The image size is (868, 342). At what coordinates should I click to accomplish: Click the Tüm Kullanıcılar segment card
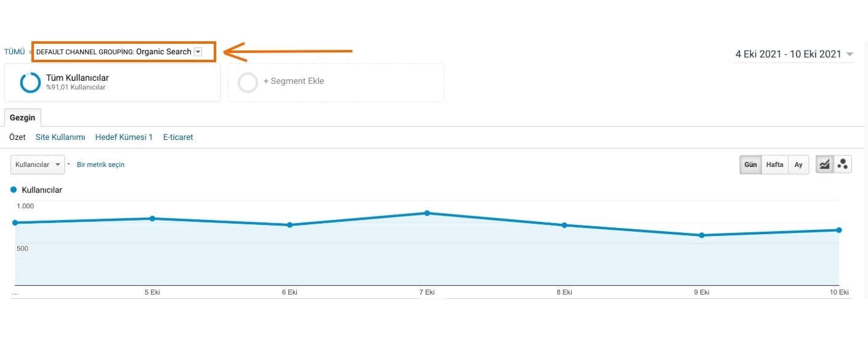pos(112,83)
